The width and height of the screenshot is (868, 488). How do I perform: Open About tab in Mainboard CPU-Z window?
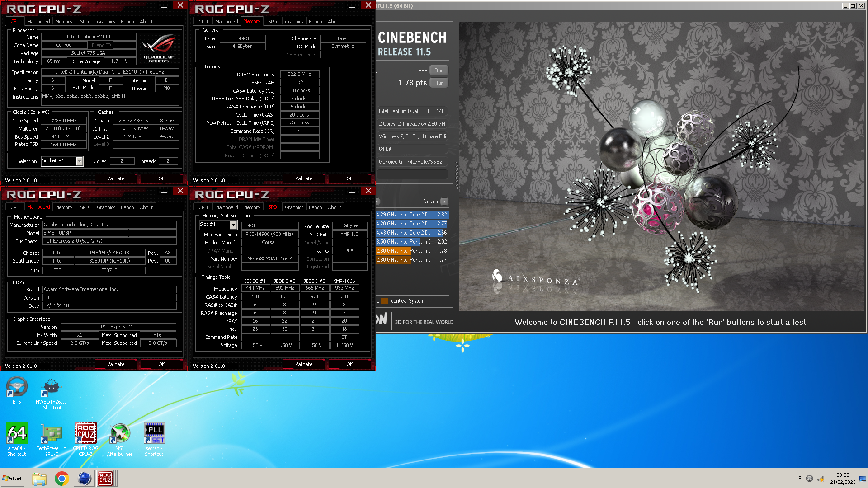tap(146, 207)
